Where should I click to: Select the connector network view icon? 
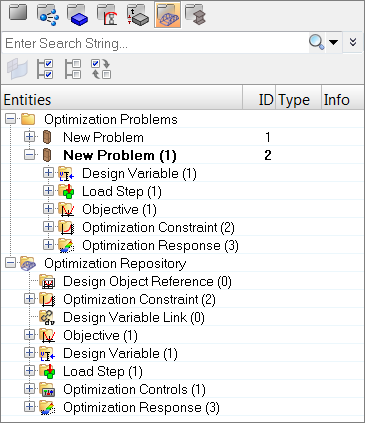click(48, 15)
